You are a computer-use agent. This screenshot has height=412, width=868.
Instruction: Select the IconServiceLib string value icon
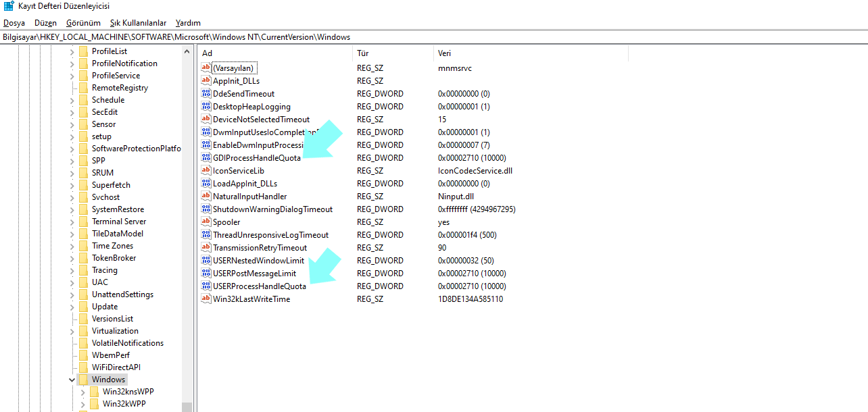pyautogui.click(x=206, y=171)
